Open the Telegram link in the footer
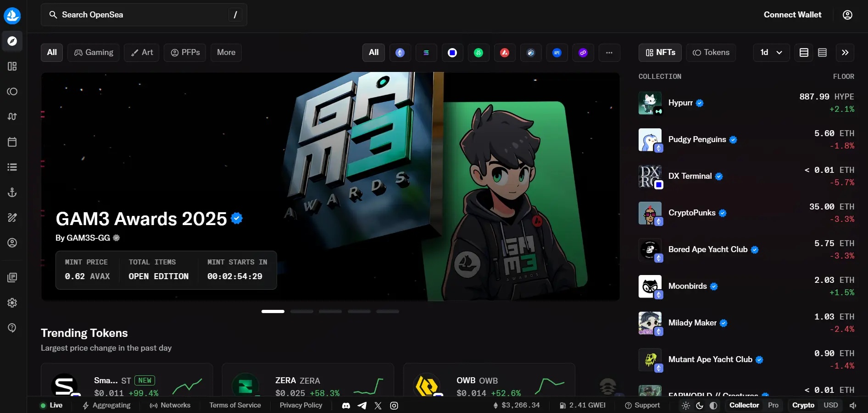Image resolution: width=868 pixels, height=413 pixels. coord(362,406)
